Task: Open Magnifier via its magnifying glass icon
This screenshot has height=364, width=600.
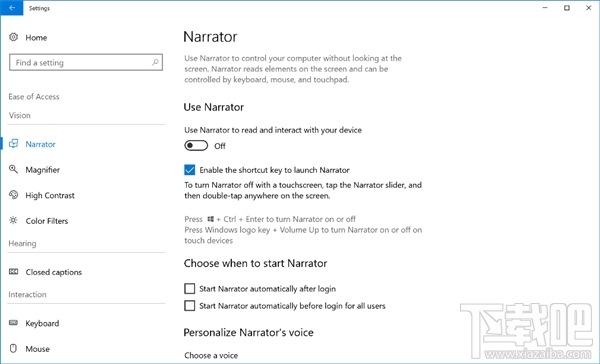Action: pyautogui.click(x=13, y=169)
